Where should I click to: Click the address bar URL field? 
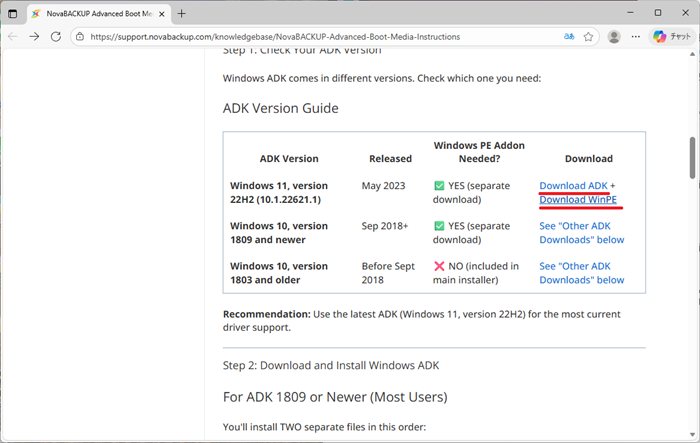pos(300,36)
